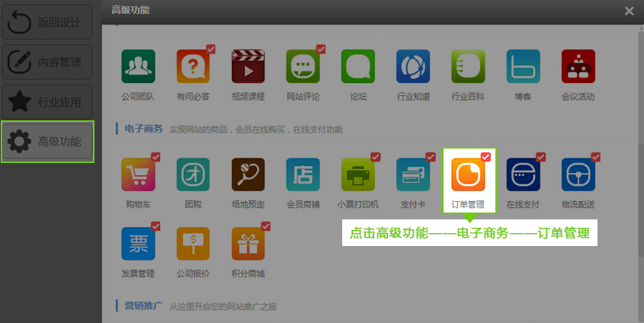Image resolution: width=644 pixels, height=323 pixels.
Task: Open the 视频课程 app icon
Action: point(248,66)
